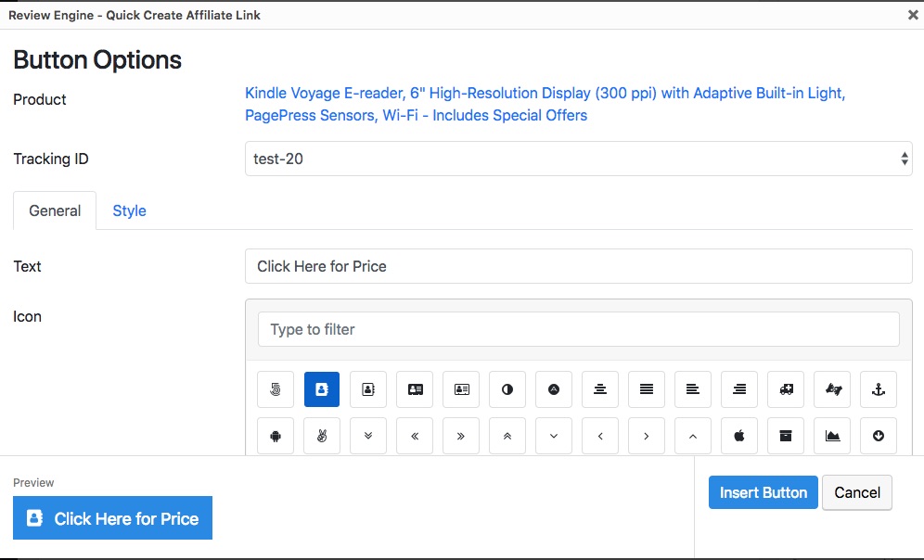Click the Click Here for Price preview button
This screenshot has height=560, width=924.
click(112, 518)
